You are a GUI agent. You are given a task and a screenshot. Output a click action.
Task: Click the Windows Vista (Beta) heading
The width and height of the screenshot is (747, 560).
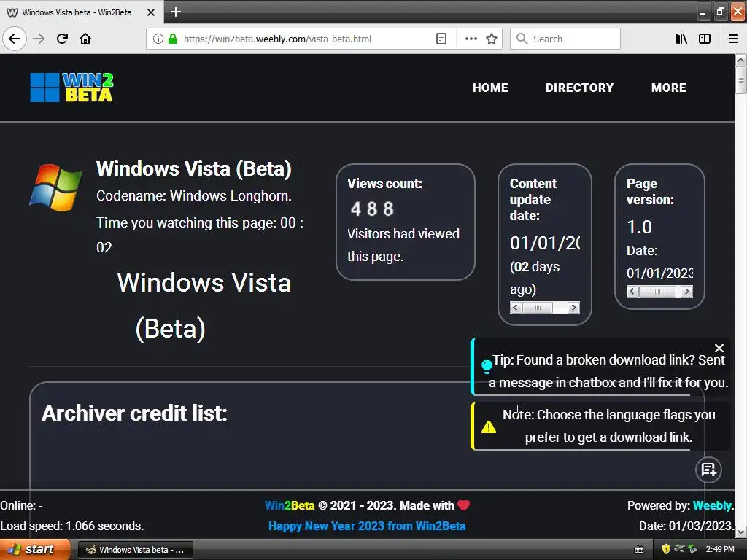click(x=194, y=168)
